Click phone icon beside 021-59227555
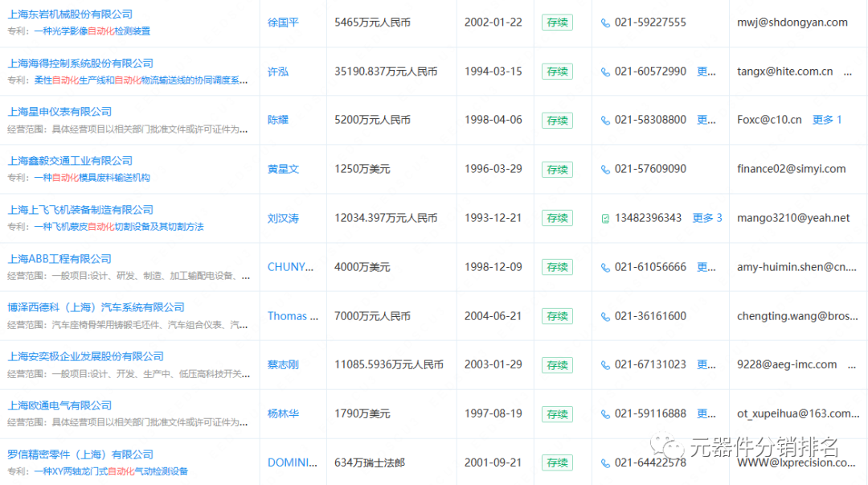Viewport: 868px width, 485px height. (606, 23)
